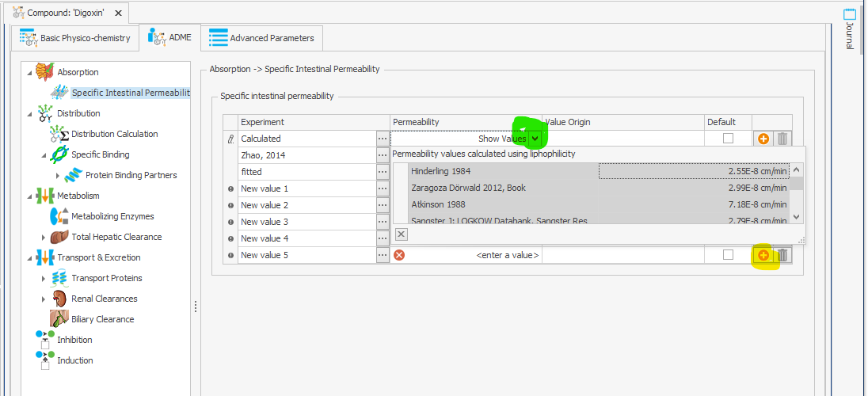
Task: Toggle Default checkbox for Calculated row
Action: click(728, 139)
